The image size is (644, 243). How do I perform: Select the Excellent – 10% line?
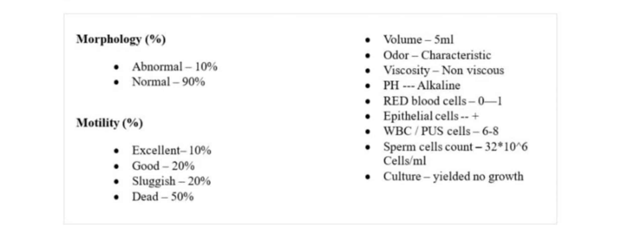click(x=172, y=150)
